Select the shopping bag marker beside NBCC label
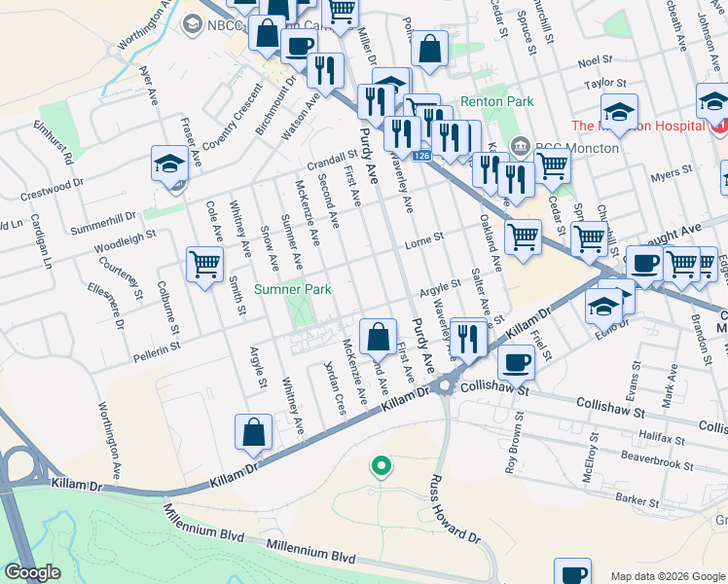The image size is (728, 584). click(267, 36)
